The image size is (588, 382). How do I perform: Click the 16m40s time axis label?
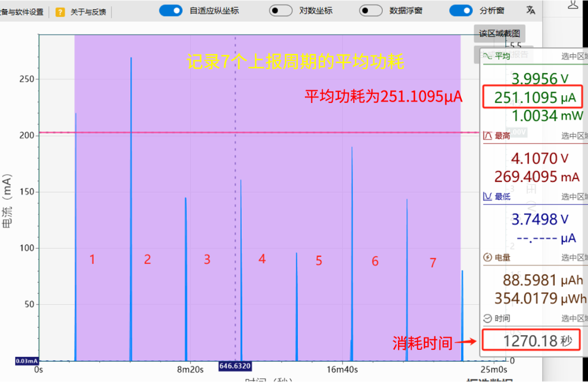click(342, 369)
